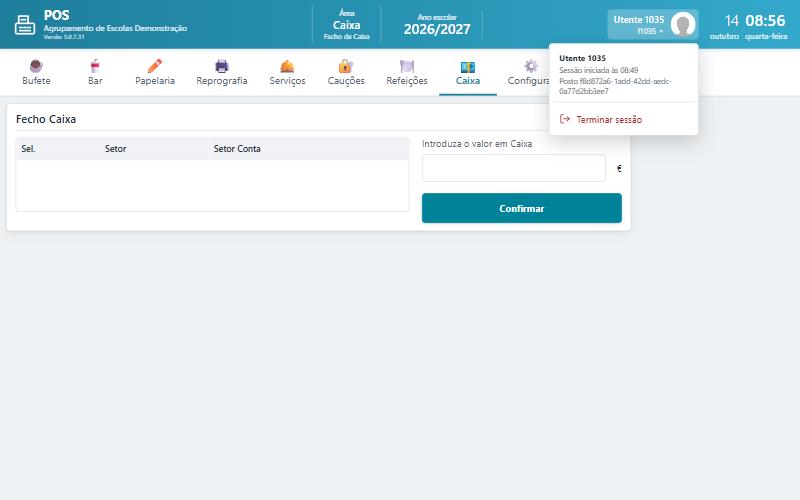Image resolution: width=800 pixels, height=500 pixels.
Task: Switch to the Cauções tab label
Action: 346,81
